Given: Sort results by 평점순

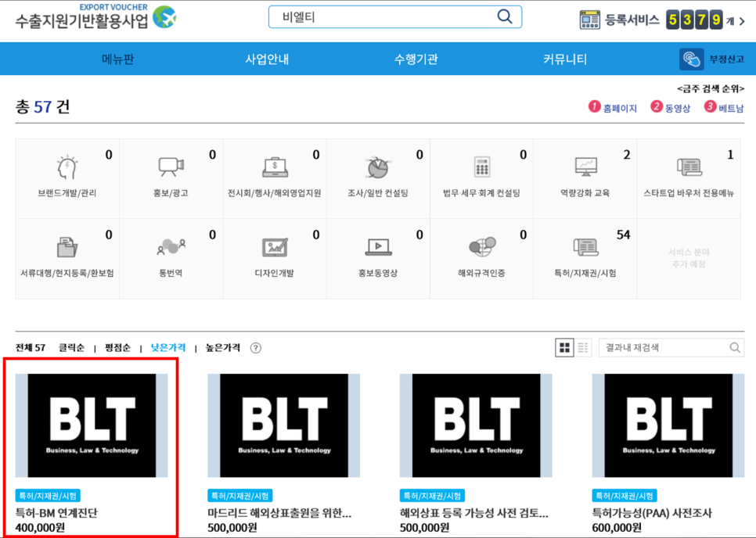Looking at the screenshot, I should (x=117, y=348).
